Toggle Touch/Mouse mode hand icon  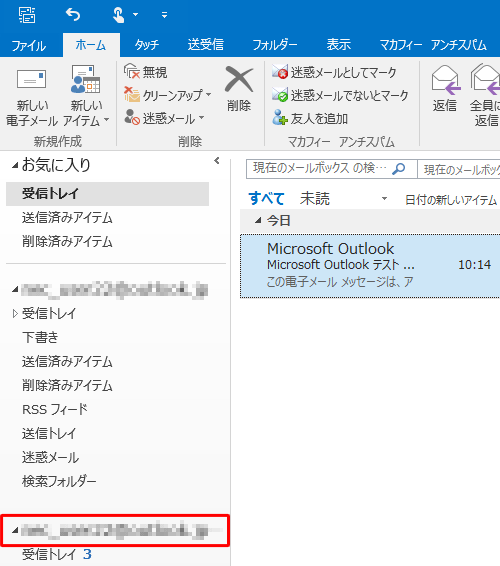coord(118,15)
